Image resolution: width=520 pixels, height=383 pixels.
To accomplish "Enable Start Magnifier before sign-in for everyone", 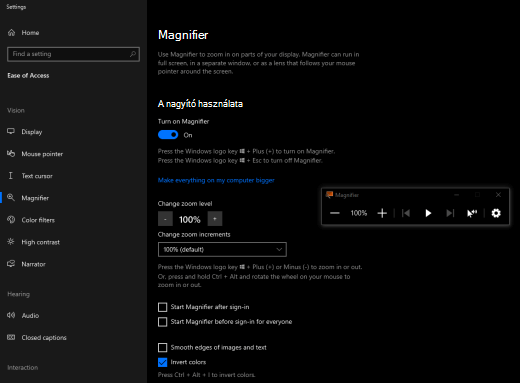I will pos(162,322).
